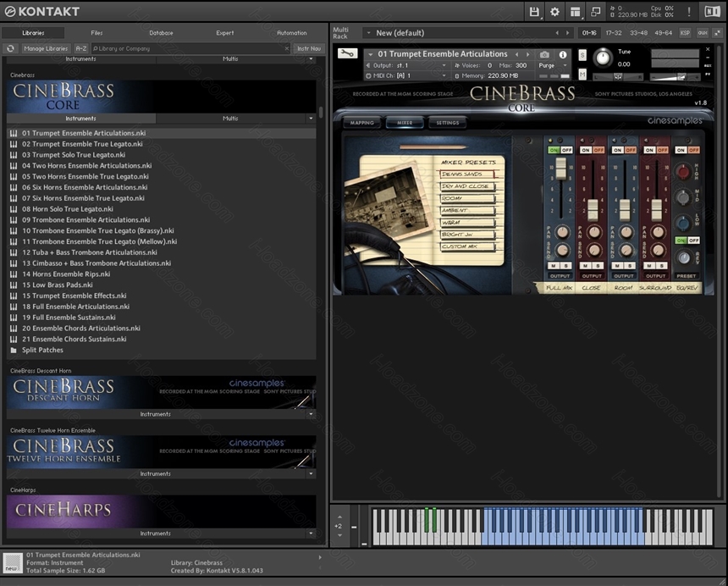Click the exclamation panic icon

(x=689, y=12)
